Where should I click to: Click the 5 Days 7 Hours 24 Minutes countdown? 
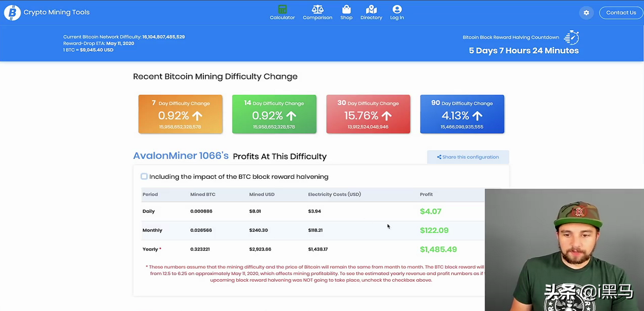(x=524, y=50)
